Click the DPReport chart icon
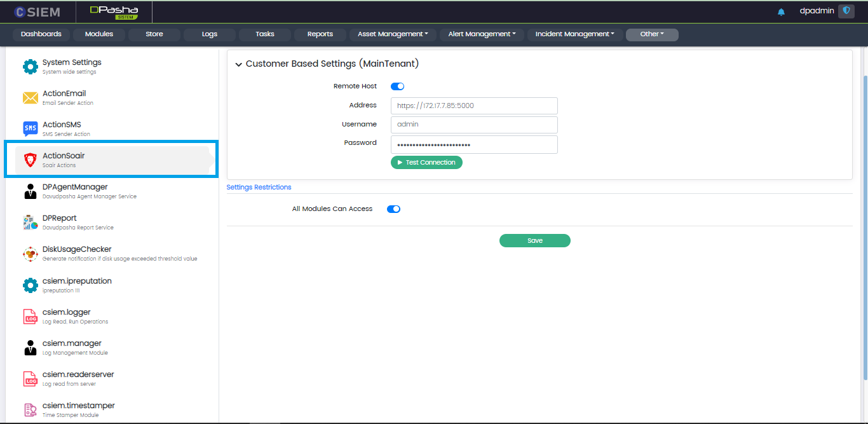The height and width of the screenshot is (424, 868). click(x=31, y=222)
